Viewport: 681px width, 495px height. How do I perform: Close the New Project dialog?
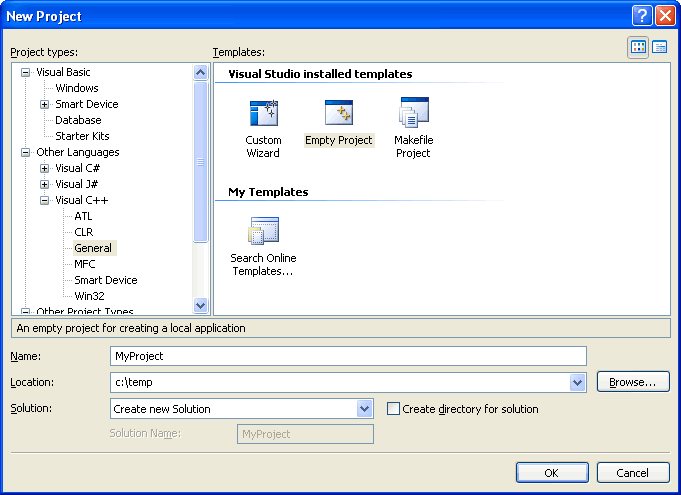click(665, 16)
